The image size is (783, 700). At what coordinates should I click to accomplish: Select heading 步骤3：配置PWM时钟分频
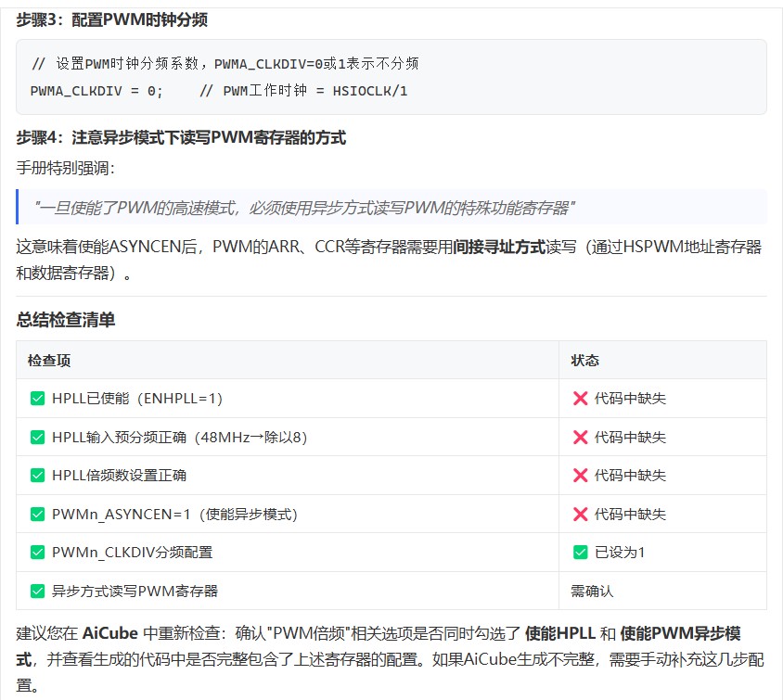112,20
